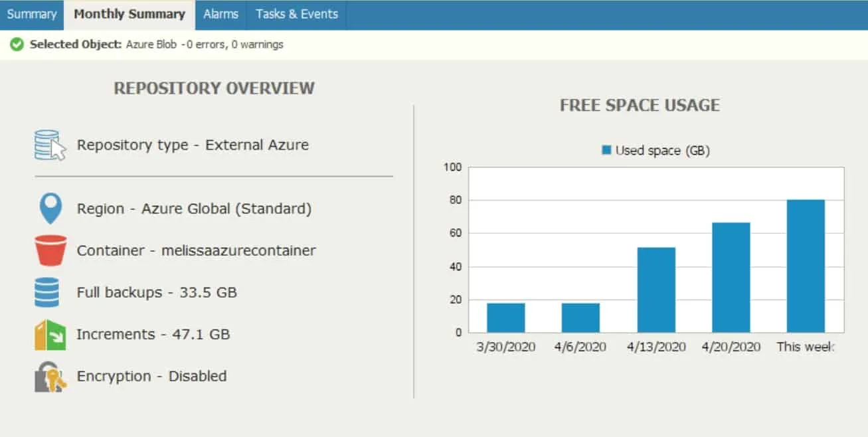868x437 pixels.
Task: Click the green status checkmark icon
Action: pyautogui.click(x=17, y=44)
